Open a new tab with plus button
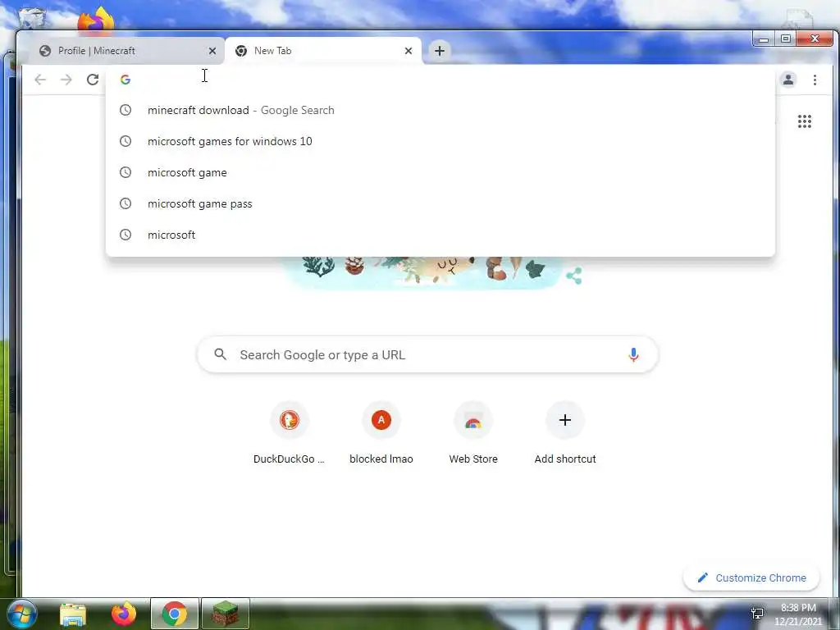Screen dimensions: 840x630 440,51
